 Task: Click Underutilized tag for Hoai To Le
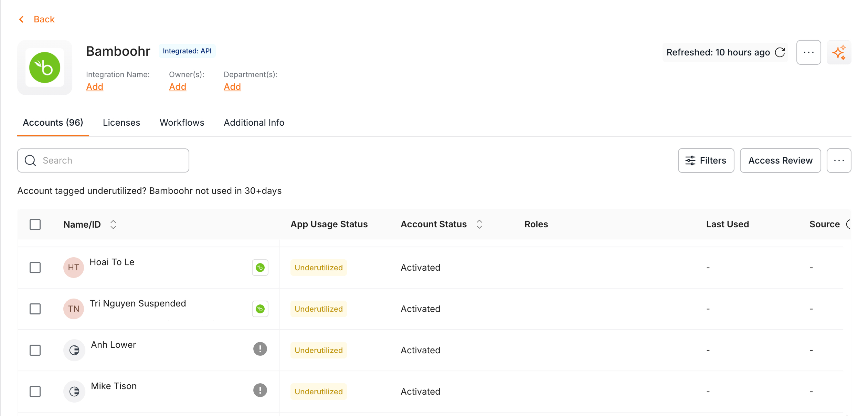click(319, 268)
